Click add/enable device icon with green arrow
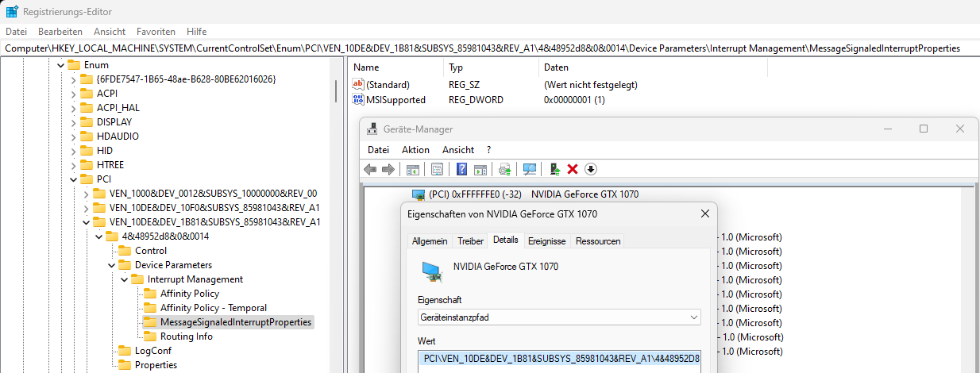This screenshot has width=980, height=373. 554,169
